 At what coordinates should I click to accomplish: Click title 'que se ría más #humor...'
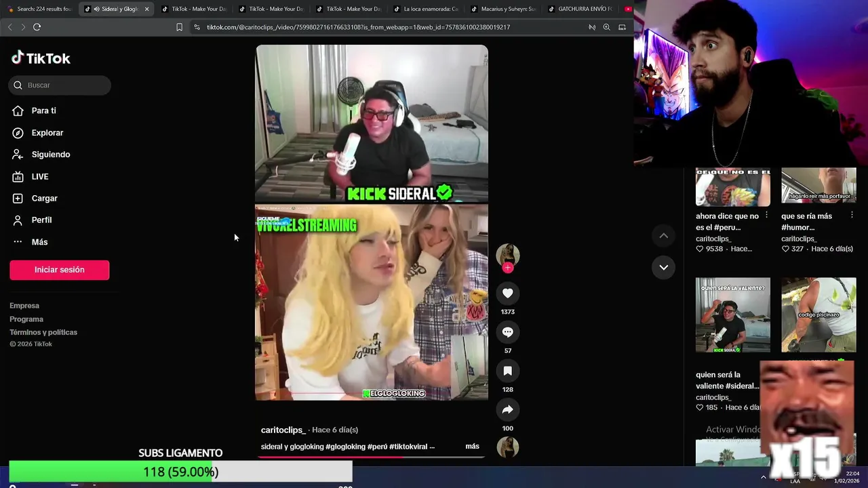coord(807,222)
